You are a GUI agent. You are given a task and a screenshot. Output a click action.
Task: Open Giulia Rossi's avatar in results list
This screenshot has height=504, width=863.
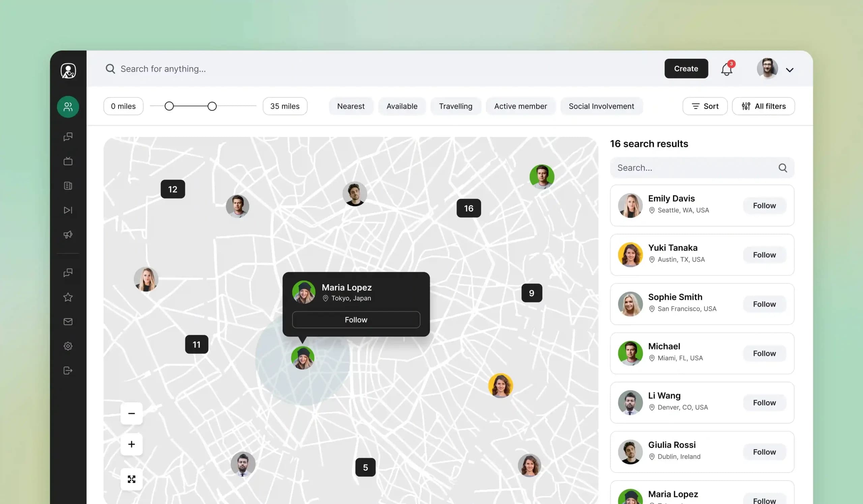coord(630,452)
